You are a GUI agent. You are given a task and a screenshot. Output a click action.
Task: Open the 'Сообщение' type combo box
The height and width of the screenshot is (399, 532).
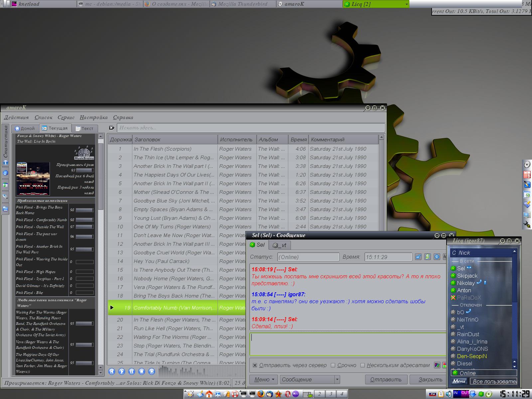click(310, 379)
